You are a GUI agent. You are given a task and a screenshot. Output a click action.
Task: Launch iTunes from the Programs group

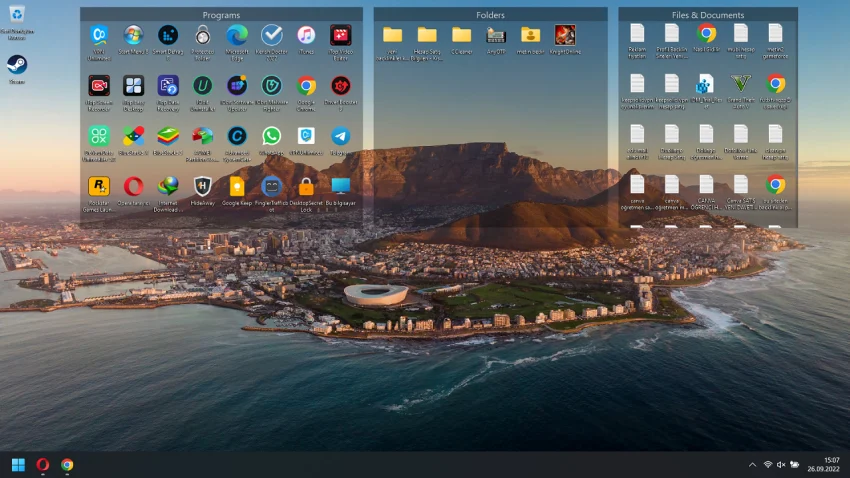coord(306,36)
